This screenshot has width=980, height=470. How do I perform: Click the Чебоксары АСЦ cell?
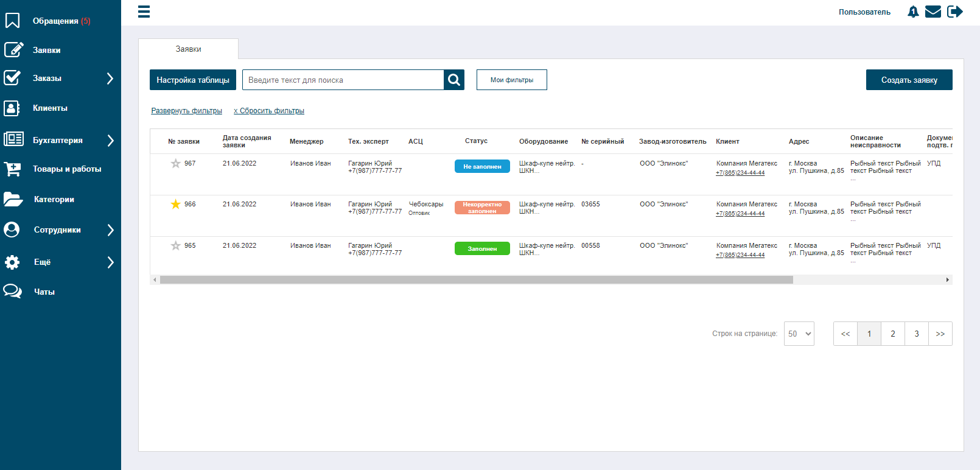tap(426, 204)
